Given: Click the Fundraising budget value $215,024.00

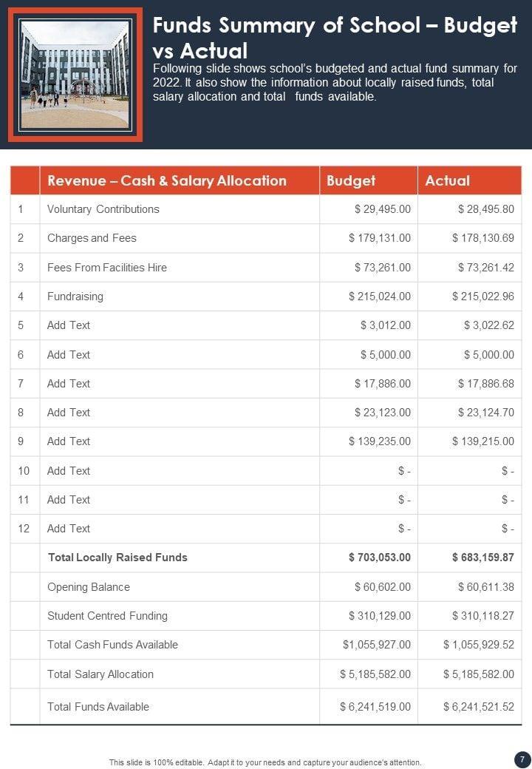Looking at the screenshot, I should 380,297.
